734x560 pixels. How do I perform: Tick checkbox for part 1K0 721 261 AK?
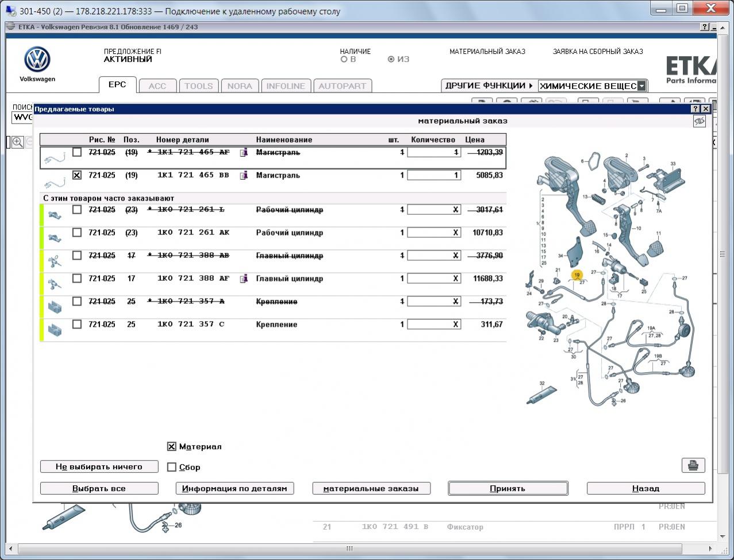[x=77, y=233]
